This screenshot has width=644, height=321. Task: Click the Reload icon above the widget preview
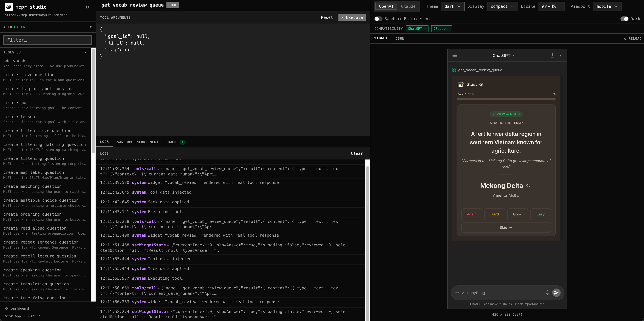point(633,38)
